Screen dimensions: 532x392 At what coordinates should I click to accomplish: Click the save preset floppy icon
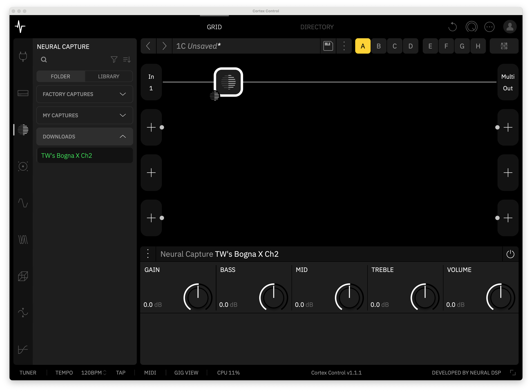328,46
